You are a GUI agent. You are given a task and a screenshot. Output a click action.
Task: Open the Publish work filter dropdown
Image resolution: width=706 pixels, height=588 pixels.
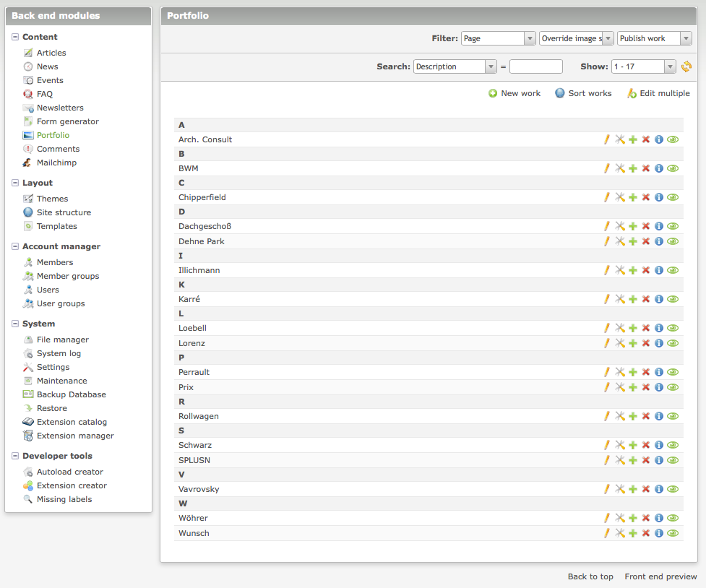coord(655,38)
